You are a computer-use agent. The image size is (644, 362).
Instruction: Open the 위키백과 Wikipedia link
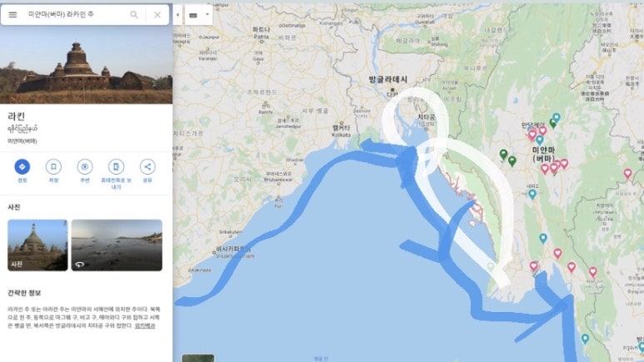[145, 326]
